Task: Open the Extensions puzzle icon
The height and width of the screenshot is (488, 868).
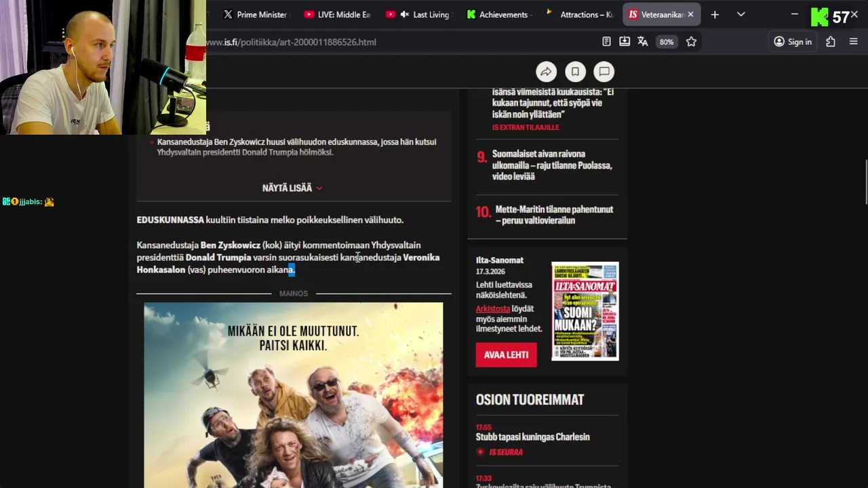Action: [831, 41]
